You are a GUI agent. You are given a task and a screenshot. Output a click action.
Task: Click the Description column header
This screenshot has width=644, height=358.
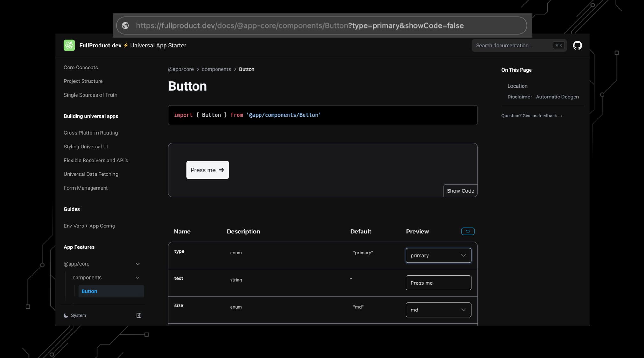[x=243, y=232]
